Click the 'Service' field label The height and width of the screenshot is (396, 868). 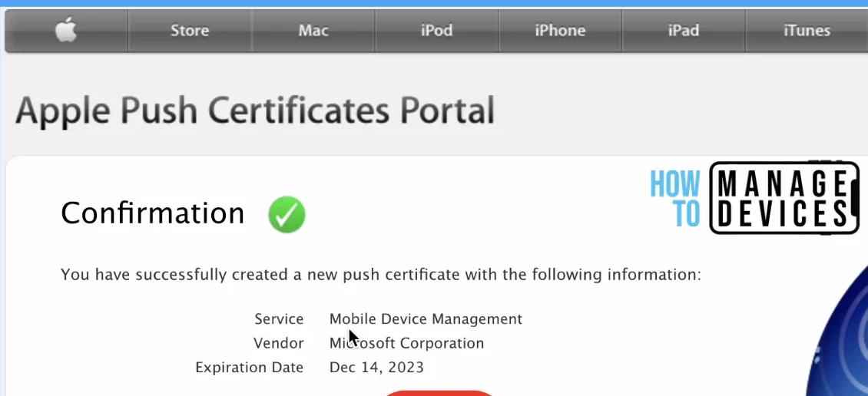(x=279, y=319)
